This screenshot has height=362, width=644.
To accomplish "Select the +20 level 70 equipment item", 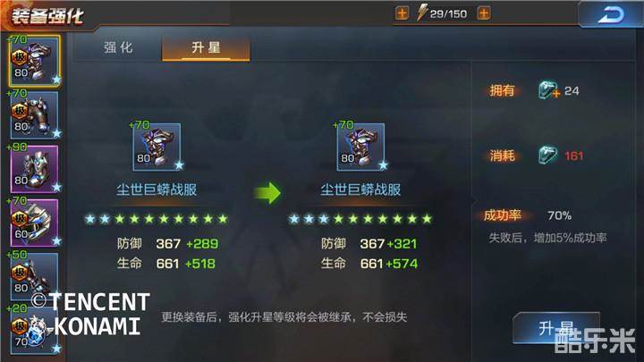I will pos(35,330).
